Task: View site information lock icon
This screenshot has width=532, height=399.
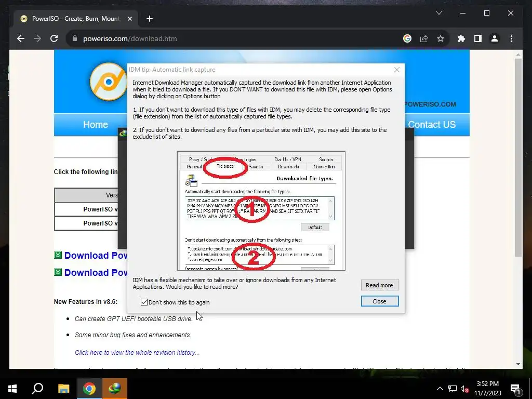Action: [x=75, y=38]
